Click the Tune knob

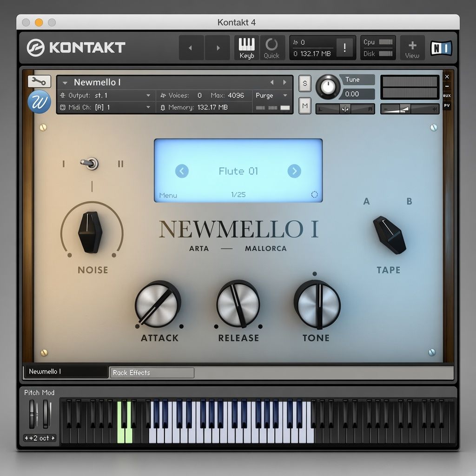click(328, 87)
